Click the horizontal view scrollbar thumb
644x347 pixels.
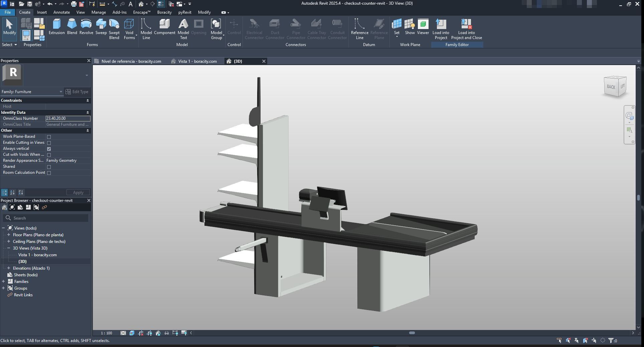coord(412,333)
